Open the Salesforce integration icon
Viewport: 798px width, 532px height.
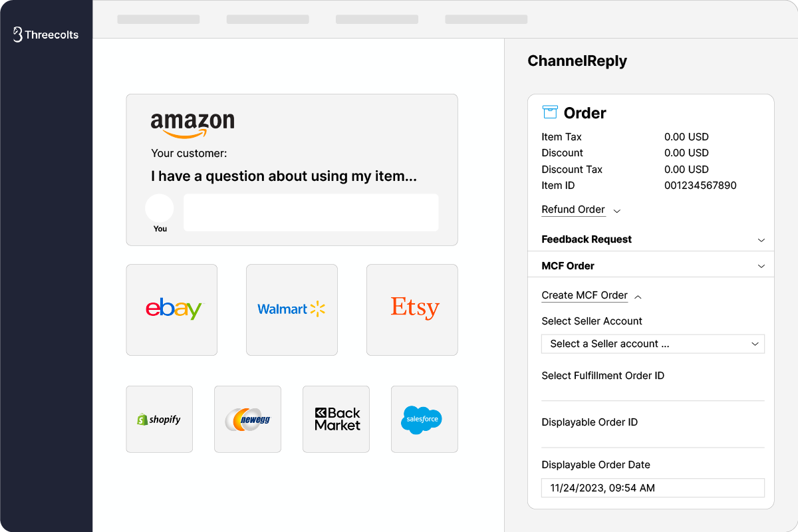pos(424,419)
